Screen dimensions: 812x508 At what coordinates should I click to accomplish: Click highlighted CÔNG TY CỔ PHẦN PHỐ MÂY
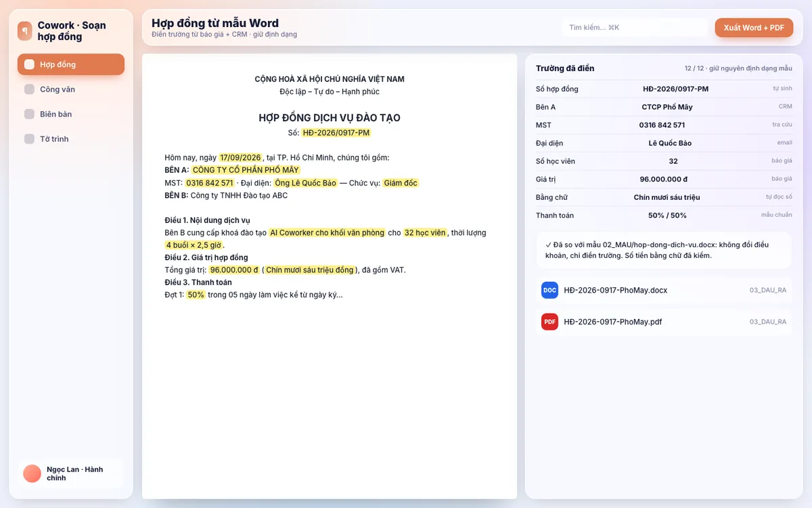coord(246,170)
